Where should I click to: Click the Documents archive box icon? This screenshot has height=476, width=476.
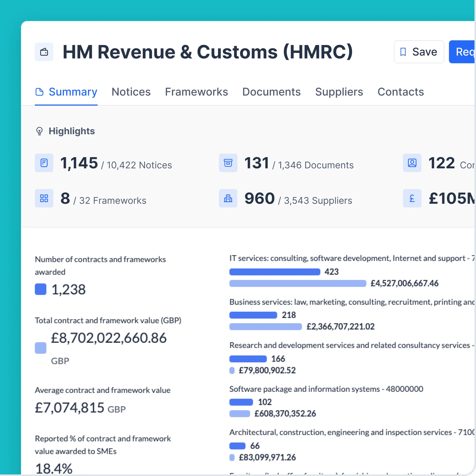(228, 163)
